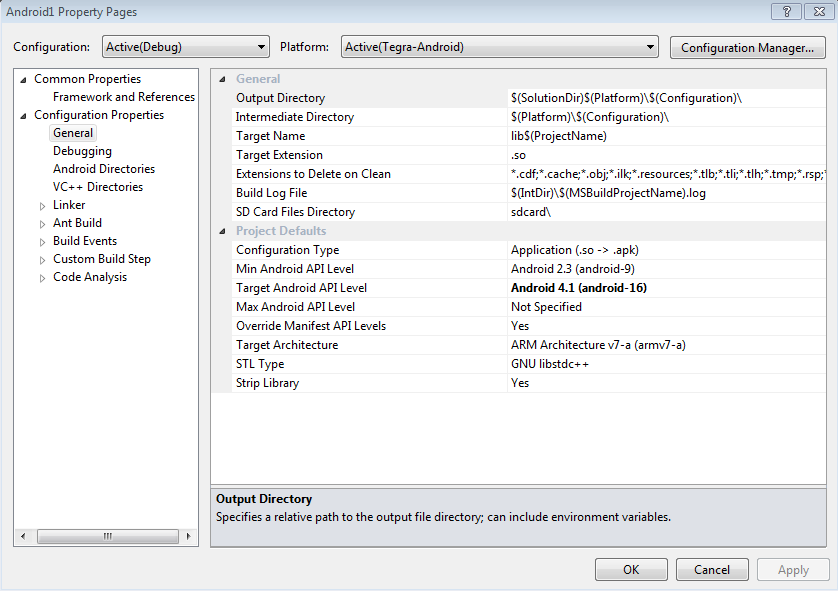Viewport: 838px width, 591px height.
Task: Change the Max Android API Level value
Action: tap(666, 307)
